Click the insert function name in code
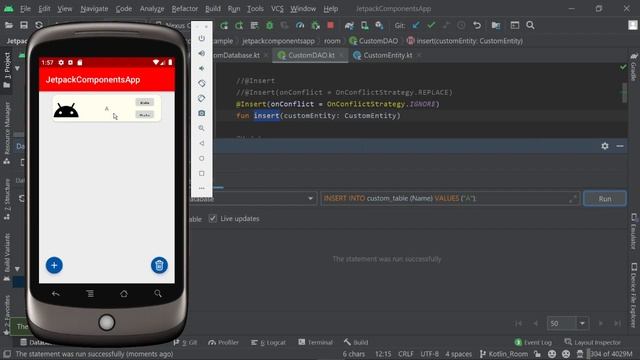Image resolution: width=640 pixels, height=360 pixels. pos(267,116)
